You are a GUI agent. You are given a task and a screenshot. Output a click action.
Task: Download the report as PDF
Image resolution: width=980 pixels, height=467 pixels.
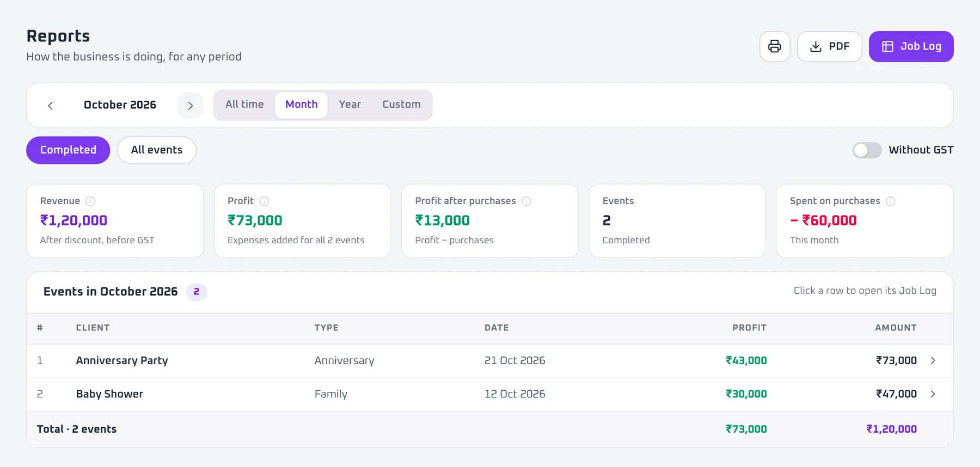point(829,46)
